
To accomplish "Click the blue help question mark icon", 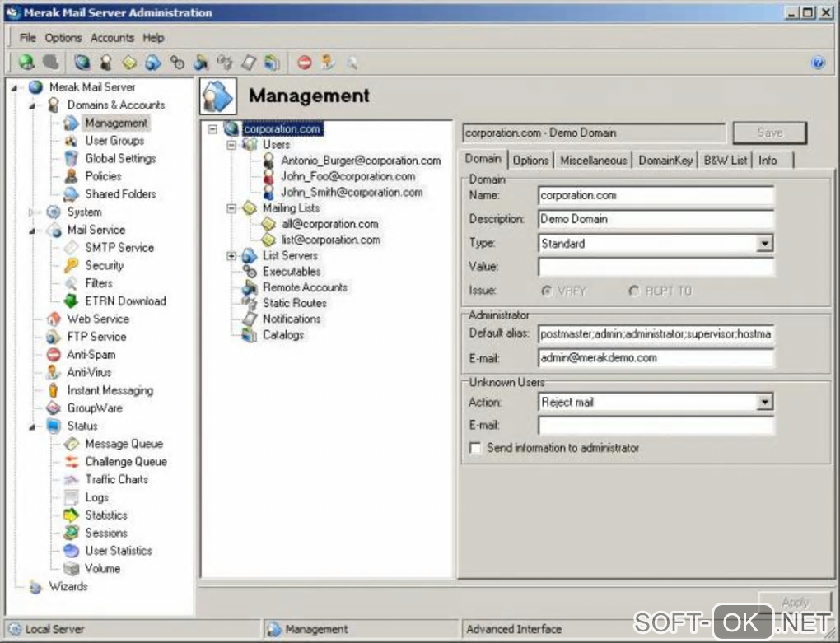I will 818,63.
